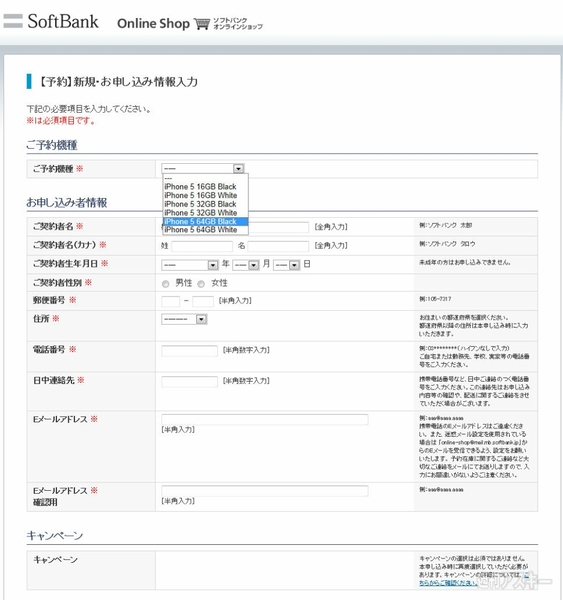Click the キャンペーン section heading
563x600 pixels.
(x=54, y=535)
